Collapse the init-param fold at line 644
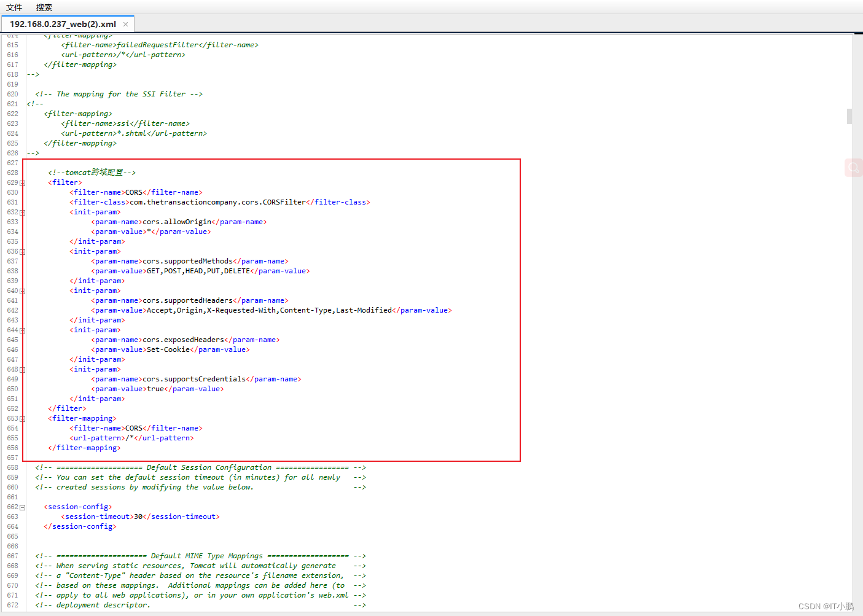The width and height of the screenshot is (863, 616). click(x=23, y=330)
